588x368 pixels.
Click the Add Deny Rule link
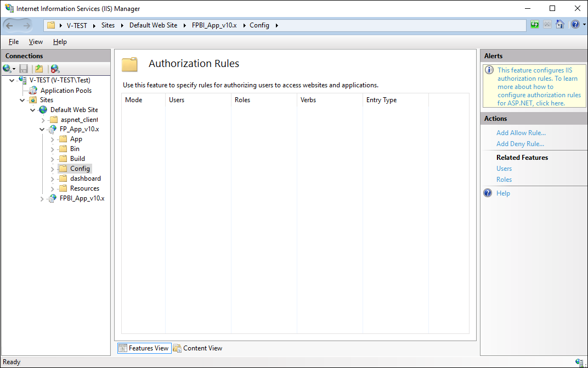tap(520, 144)
